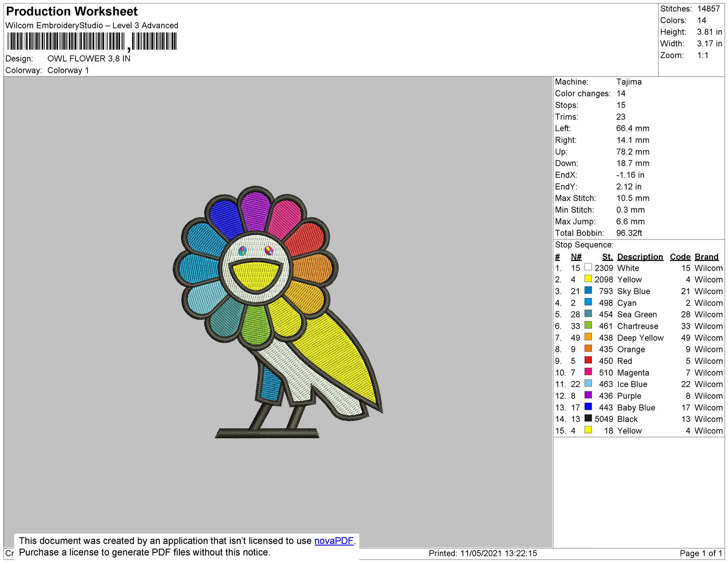This screenshot has width=728, height=563.
Task: Click the stitch count '2309' for White
Action: (604, 268)
